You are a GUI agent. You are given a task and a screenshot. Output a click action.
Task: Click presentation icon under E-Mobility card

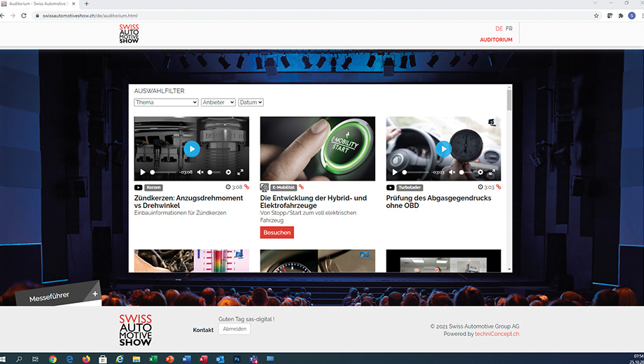click(265, 188)
